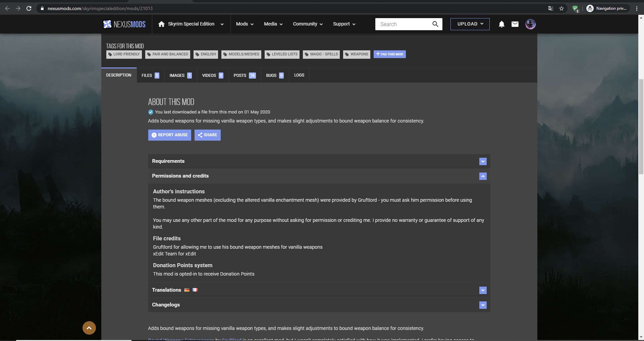The image size is (644, 341).
Task: Click the notifications bell icon
Action: [x=501, y=24]
